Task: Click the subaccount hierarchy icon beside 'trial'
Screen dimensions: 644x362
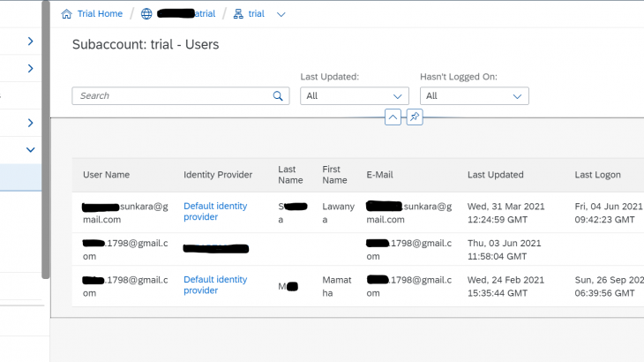Action: (238, 14)
